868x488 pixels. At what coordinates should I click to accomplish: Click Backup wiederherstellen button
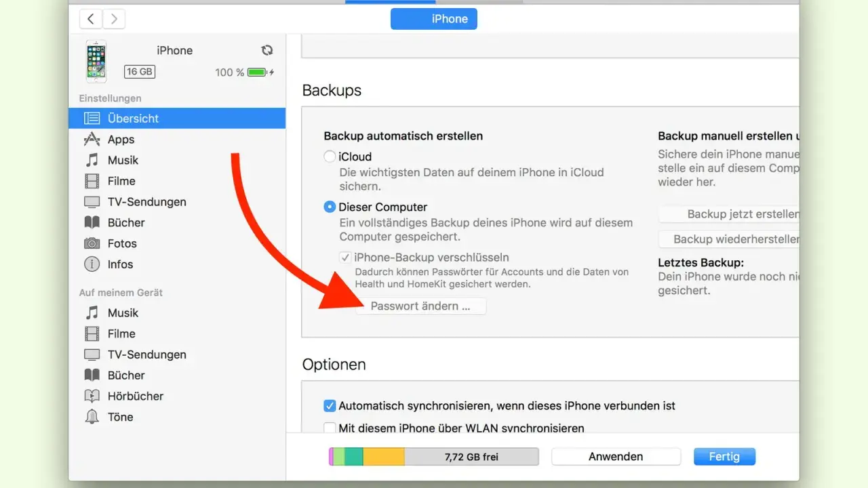click(x=729, y=239)
